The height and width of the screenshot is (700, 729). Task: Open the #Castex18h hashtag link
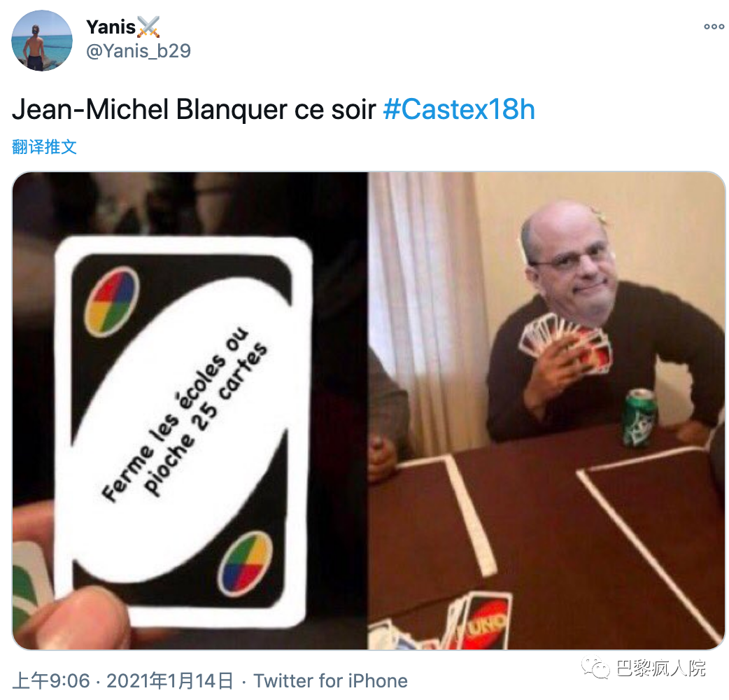(x=459, y=110)
